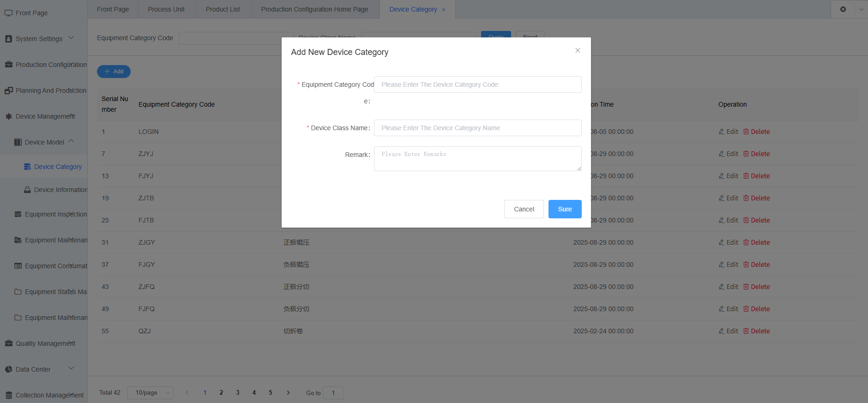Open Device Category in sidebar

(58, 167)
